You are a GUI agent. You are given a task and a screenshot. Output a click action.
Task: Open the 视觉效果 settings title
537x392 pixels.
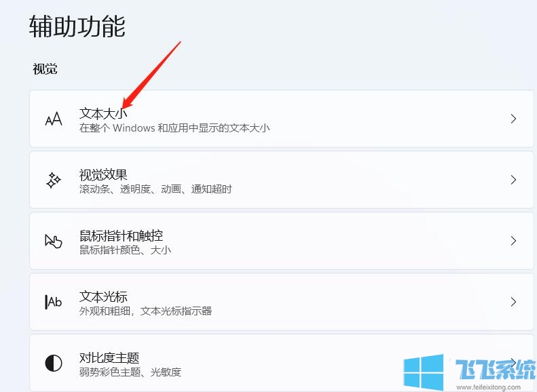point(103,175)
